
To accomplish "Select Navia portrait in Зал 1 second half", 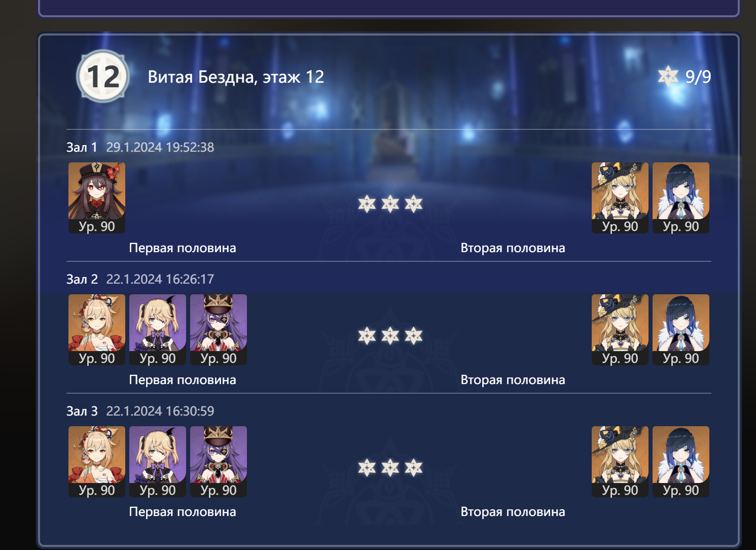I will (x=620, y=197).
